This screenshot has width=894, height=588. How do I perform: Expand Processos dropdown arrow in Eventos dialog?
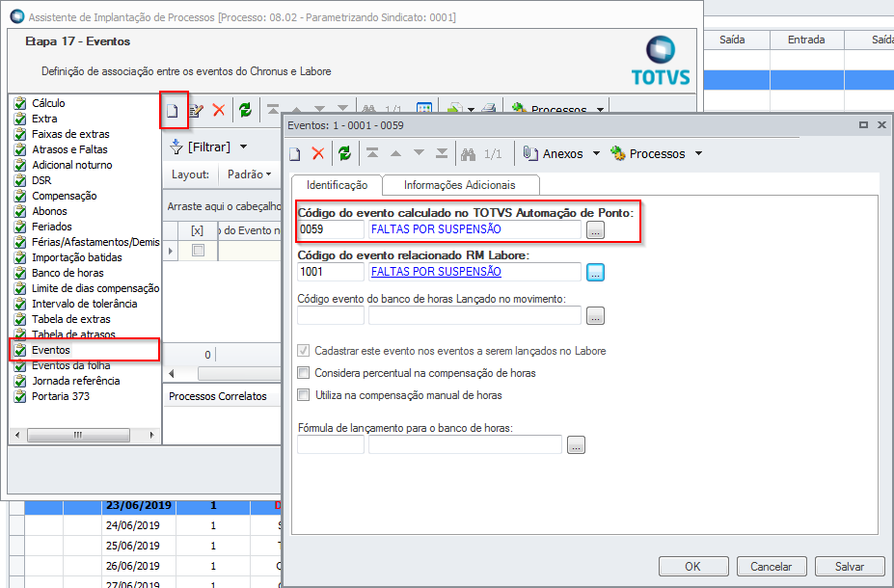[x=698, y=153]
